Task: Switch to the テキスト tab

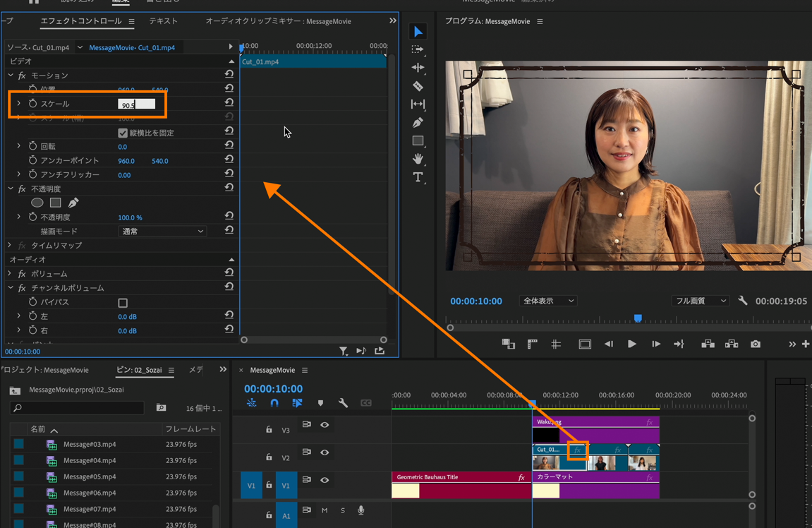Action: pos(163,21)
